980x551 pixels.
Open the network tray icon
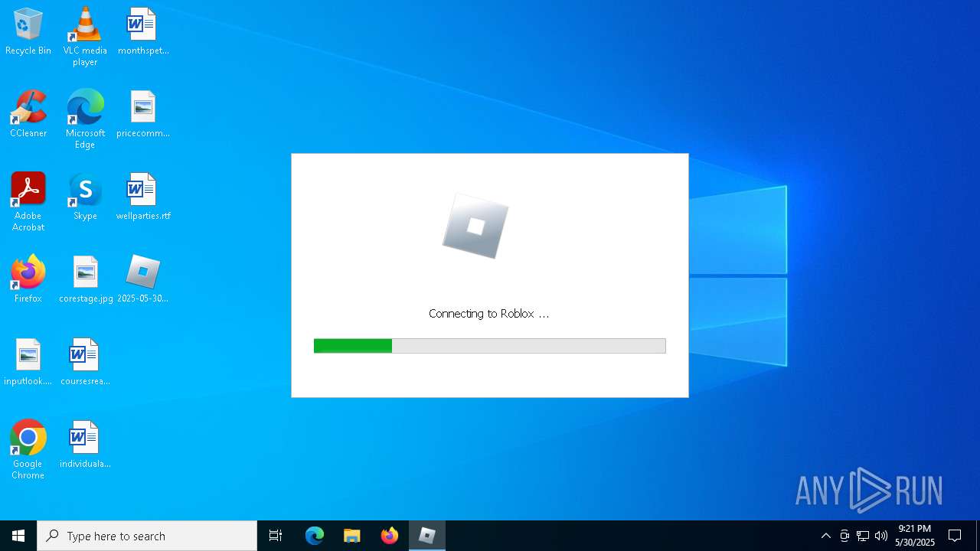point(863,536)
